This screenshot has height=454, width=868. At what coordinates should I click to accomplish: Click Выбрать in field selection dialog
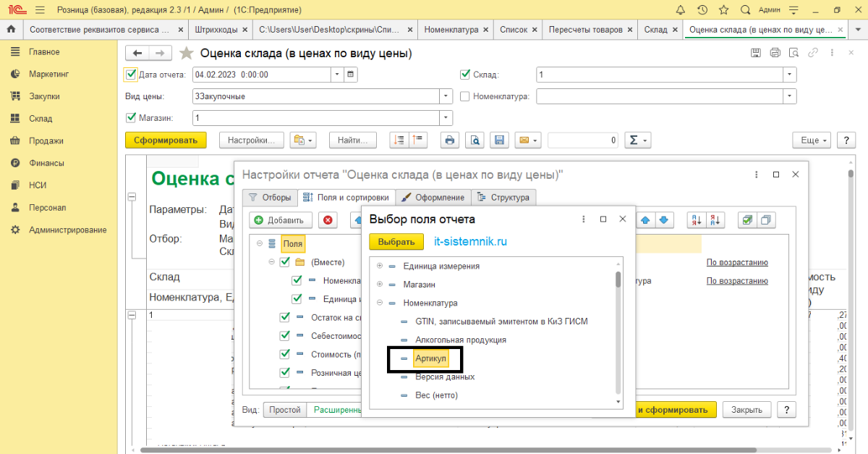[396, 242]
